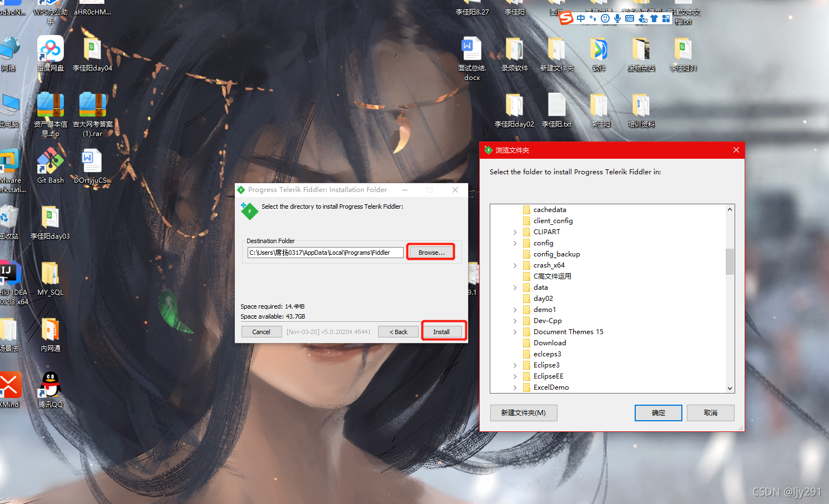The image size is (829, 504).
Task: Launch Git Bash from the desktop
Action: pos(51,165)
